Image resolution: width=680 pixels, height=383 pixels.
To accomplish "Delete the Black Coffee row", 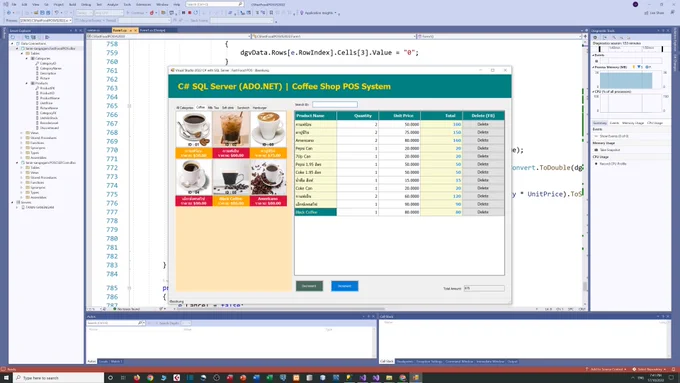I will [483, 212].
